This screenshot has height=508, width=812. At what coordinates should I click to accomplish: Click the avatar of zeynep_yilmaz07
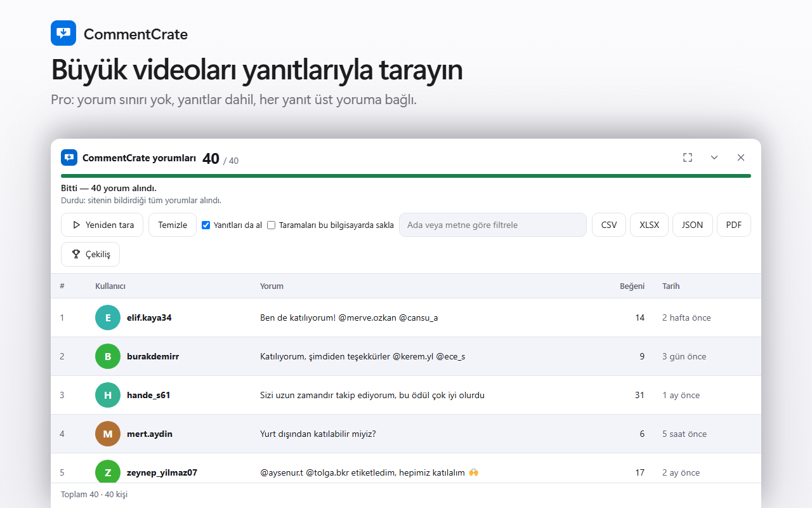[x=108, y=472]
